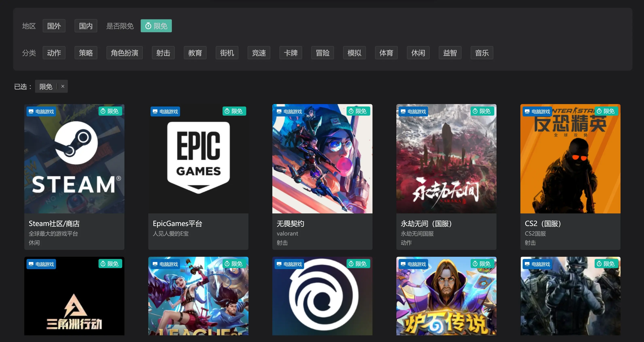Click the Steam社区/商店 title
Viewport: 644px width, 342px height.
click(54, 223)
